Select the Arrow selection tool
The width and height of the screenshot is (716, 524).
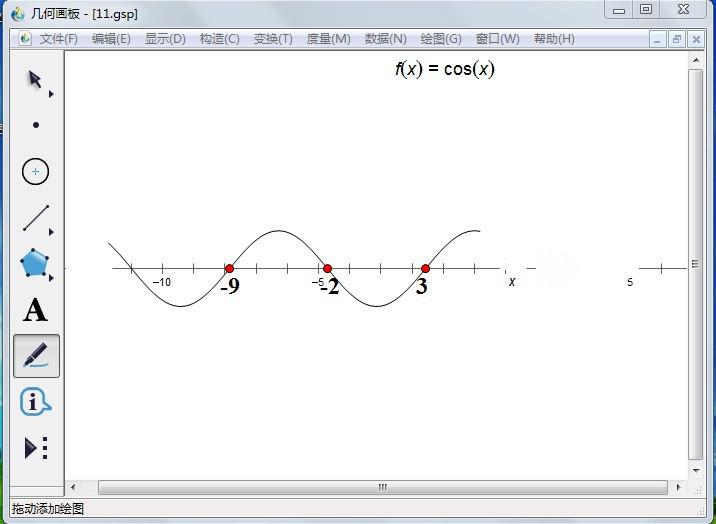(x=35, y=80)
